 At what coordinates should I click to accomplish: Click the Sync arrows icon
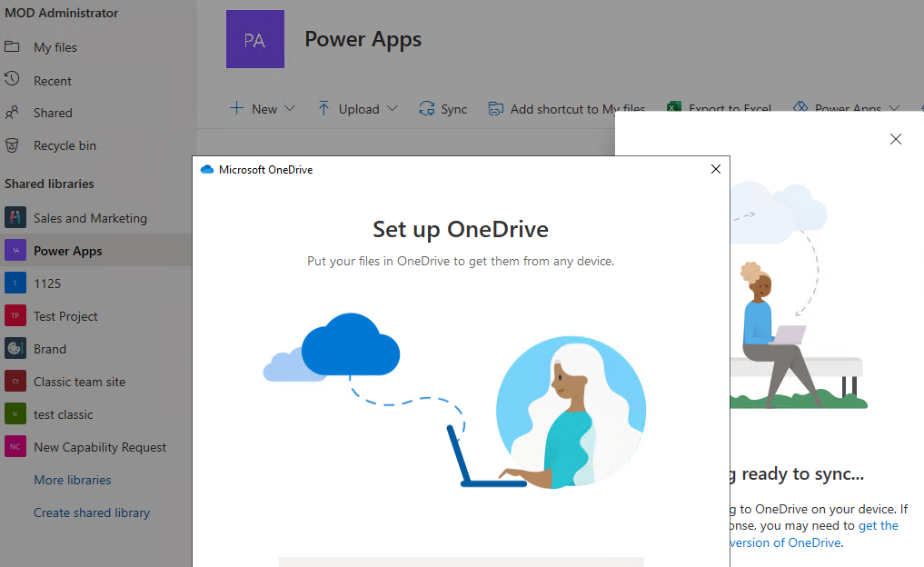point(427,108)
